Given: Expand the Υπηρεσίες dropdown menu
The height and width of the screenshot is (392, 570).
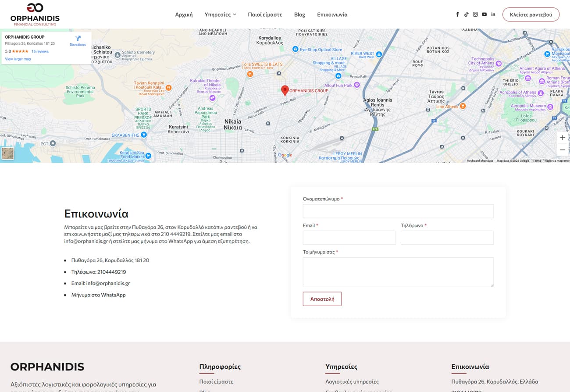Looking at the screenshot, I should [x=220, y=14].
